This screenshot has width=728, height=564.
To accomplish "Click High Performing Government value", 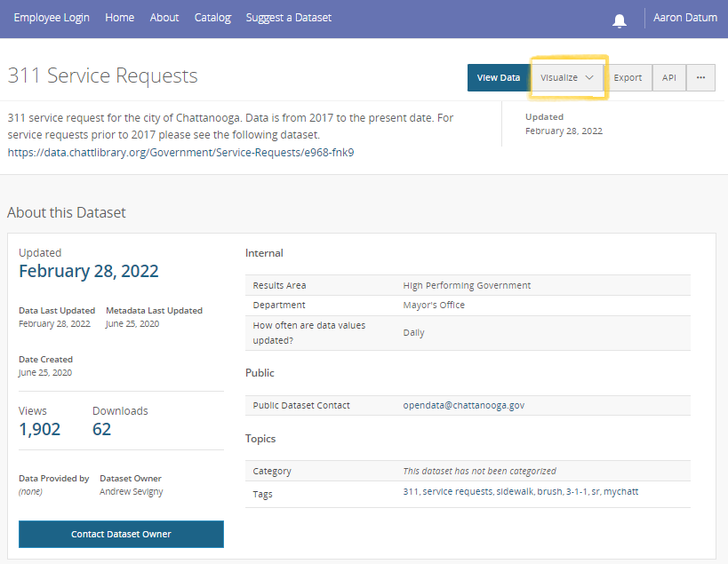I will pos(467,285).
